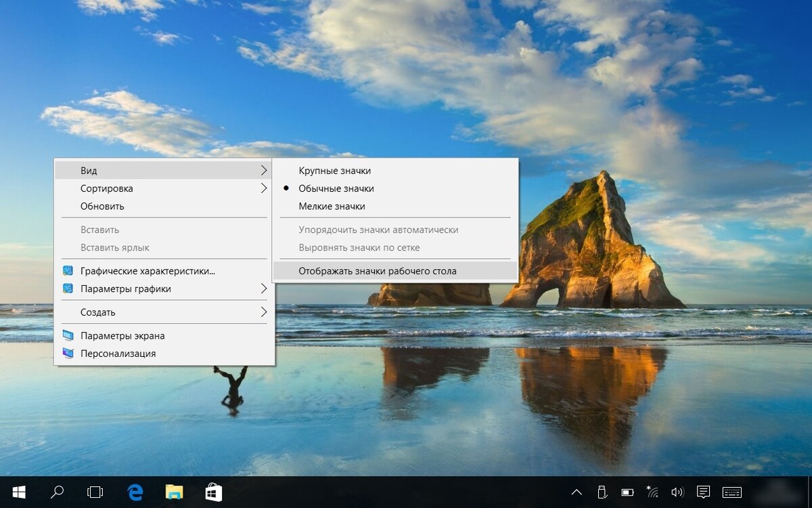Click icon beside Персонализация

68,353
